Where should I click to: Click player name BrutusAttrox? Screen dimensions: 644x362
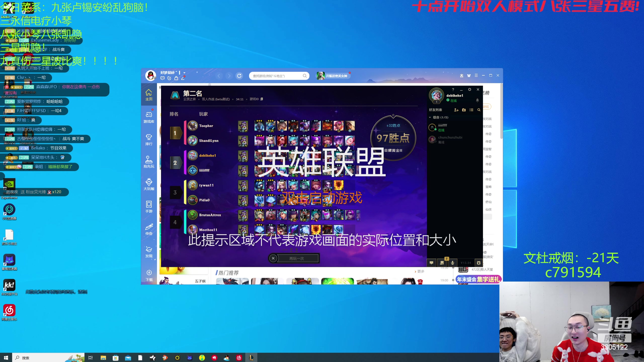pos(210,215)
